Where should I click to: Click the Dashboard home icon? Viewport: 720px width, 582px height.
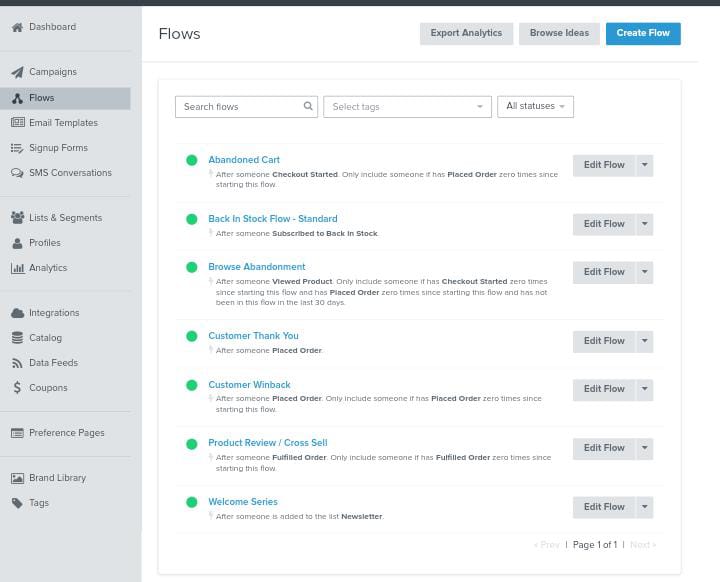[x=17, y=27]
